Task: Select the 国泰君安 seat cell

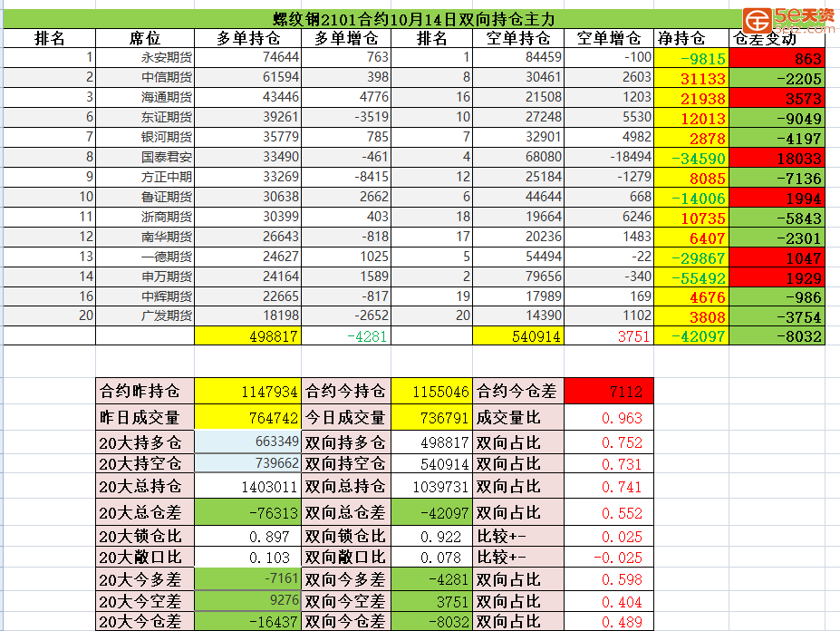Action: [x=145, y=157]
